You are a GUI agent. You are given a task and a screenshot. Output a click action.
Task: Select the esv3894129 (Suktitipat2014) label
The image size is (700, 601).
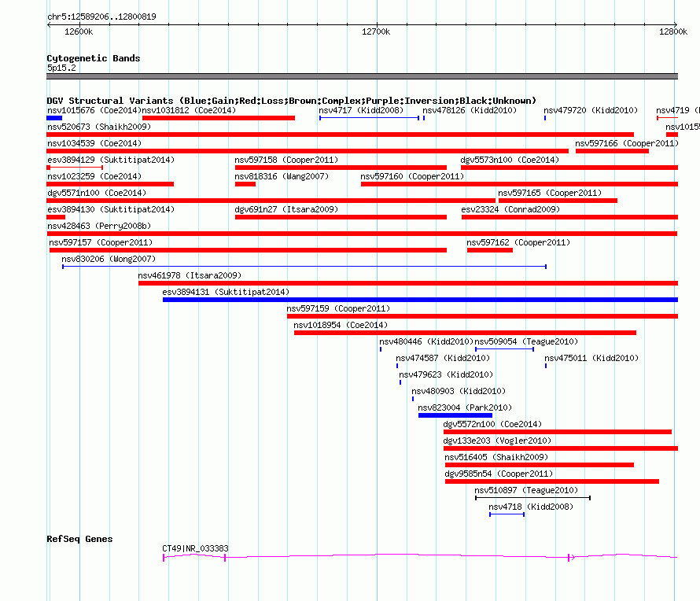pos(111,160)
